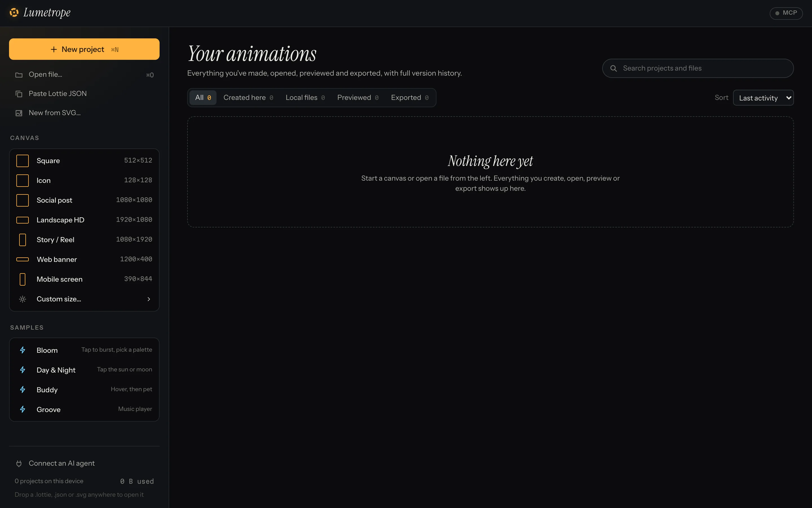Switch to the All tab
This screenshot has height=508, width=812.
203,97
